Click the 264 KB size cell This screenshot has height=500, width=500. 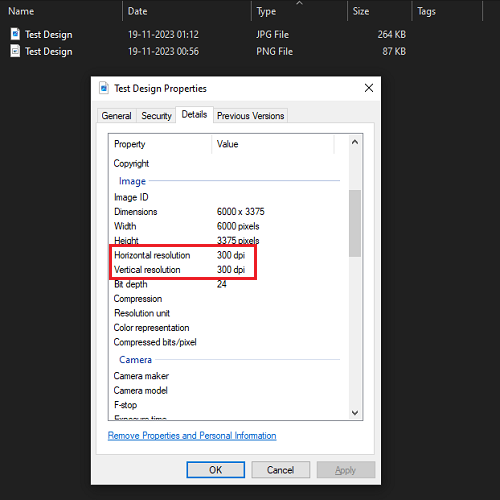click(x=392, y=34)
